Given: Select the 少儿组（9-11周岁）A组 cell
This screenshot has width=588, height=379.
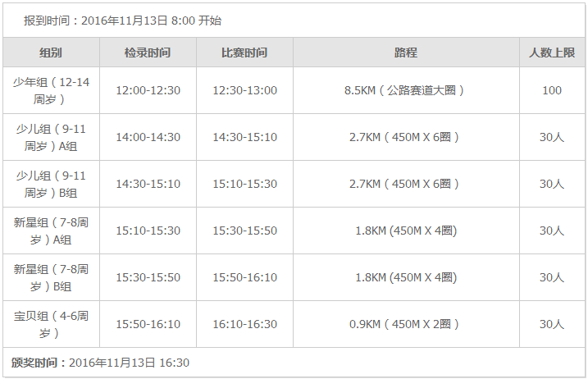Looking at the screenshot, I should tap(51, 137).
